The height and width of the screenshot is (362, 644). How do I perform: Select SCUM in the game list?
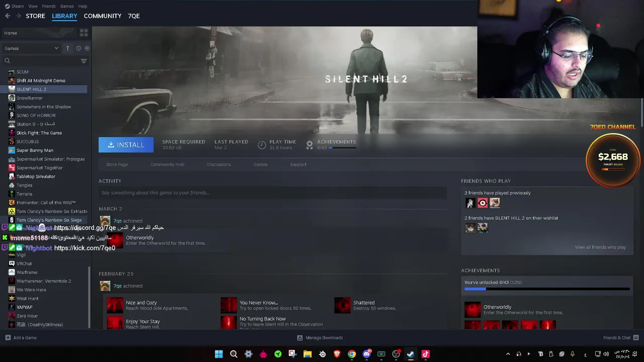coord(22,72)
